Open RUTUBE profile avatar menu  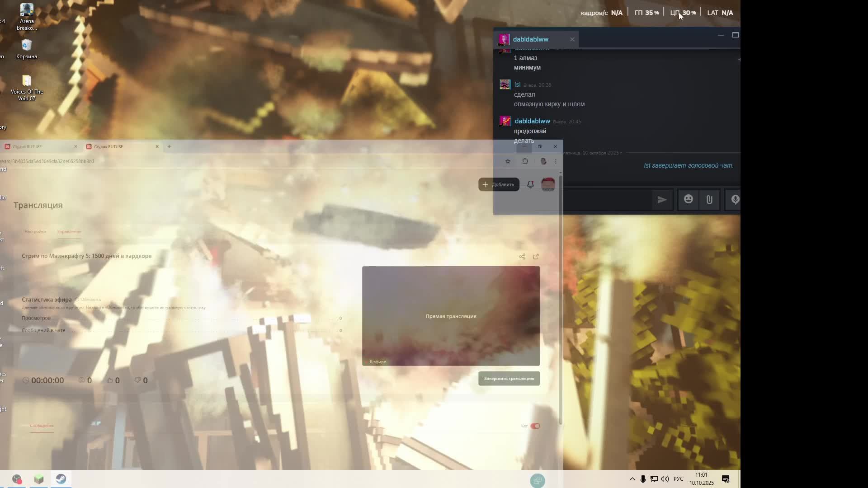[548, 184]
